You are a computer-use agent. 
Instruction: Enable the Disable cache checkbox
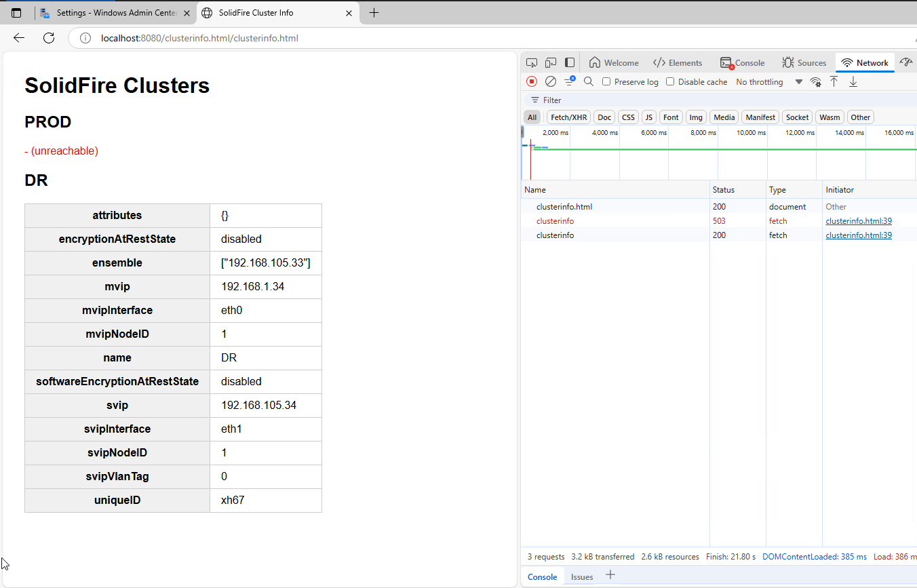pyautogui.click(x=670, y=81)
